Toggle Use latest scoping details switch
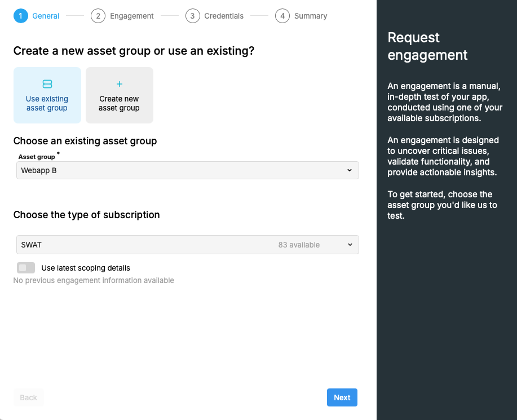This screenshot has width=517, height=420. 26,268
